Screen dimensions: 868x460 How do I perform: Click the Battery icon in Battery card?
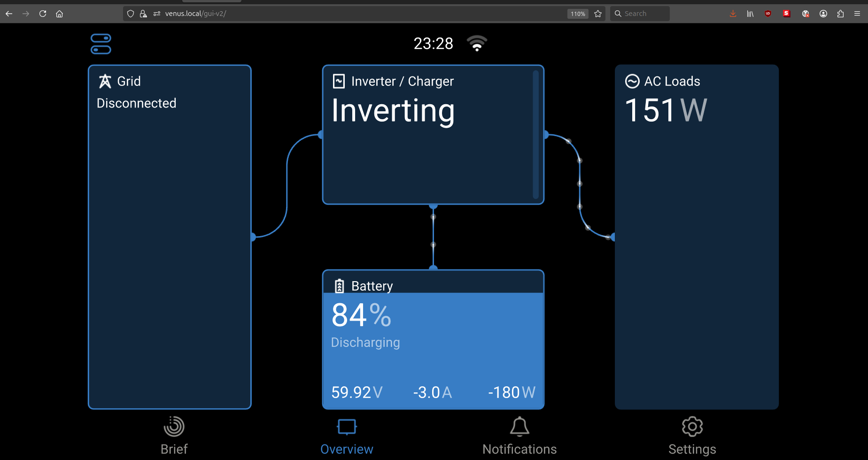click(x=339, y=286)
